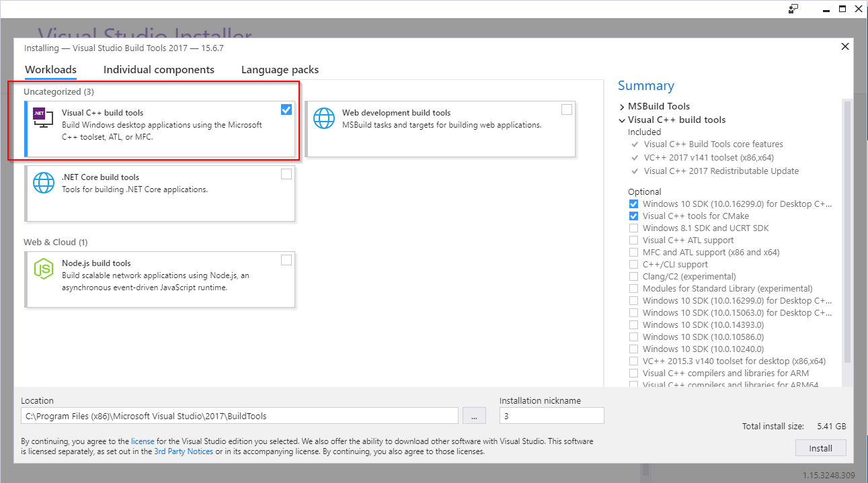Screen dimensions: 868x483
Task: Uncheck the already-checked Windows 10 SDK (10.0.16299.0) option
Action: (x=633, y=204)
